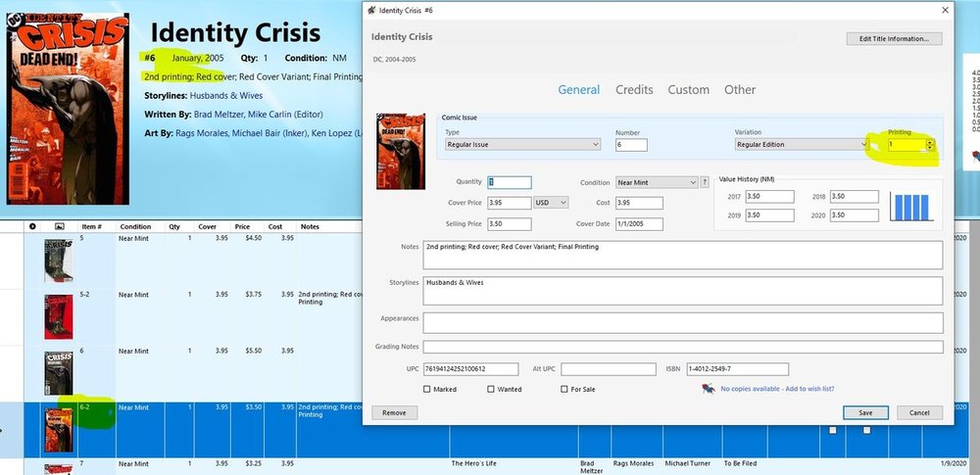980x475 pixels.
Task: Click the large Identity Crisis cover image
Action: 68,109
